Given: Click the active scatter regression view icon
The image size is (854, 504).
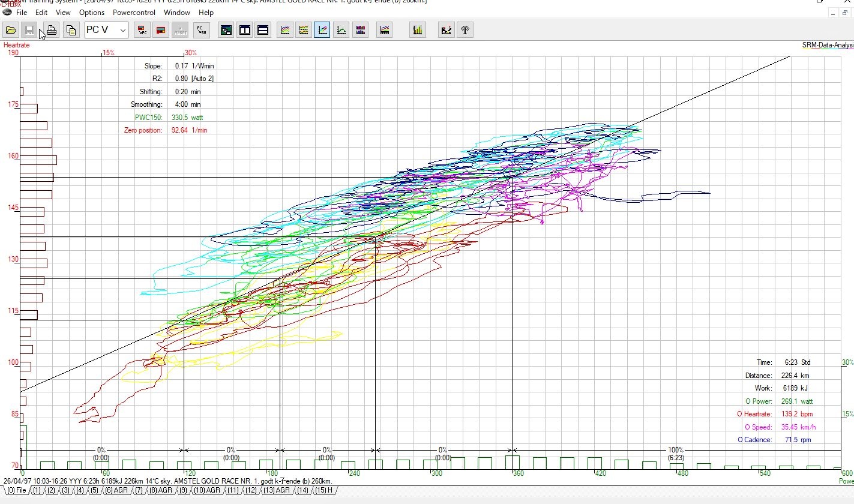Looking at the screenshot, I should (322, 30).
